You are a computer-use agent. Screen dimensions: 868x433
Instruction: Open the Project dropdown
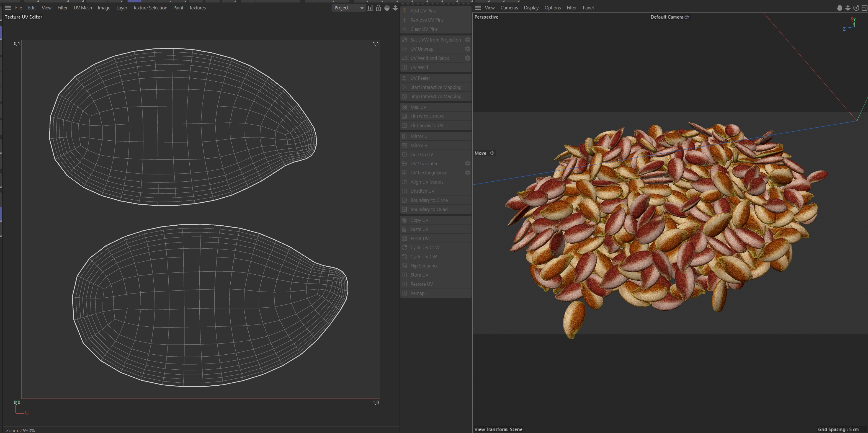click(348, 8)
